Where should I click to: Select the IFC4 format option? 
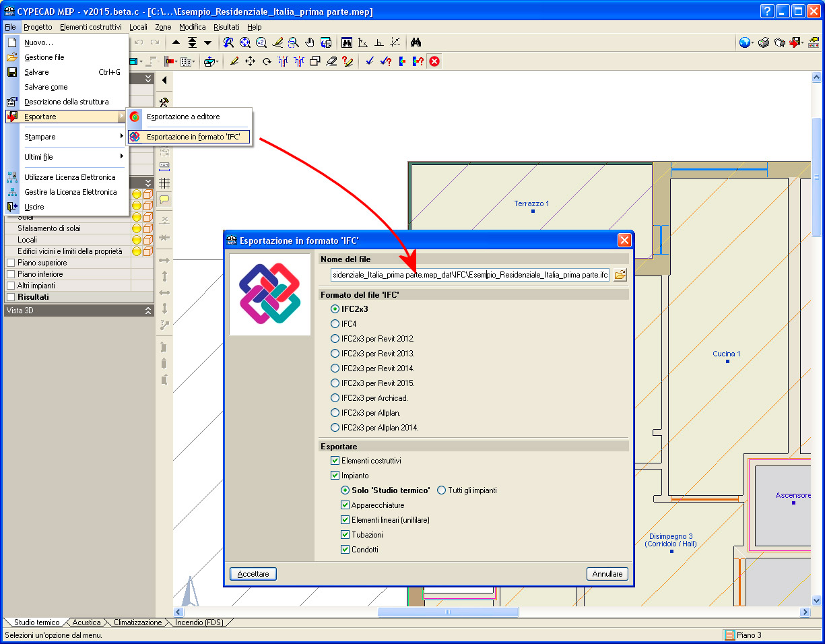click(335, 324)
